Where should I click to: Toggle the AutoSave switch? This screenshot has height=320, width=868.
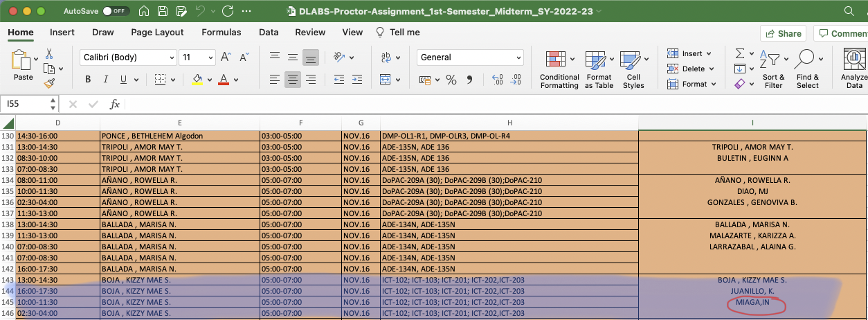116,12
